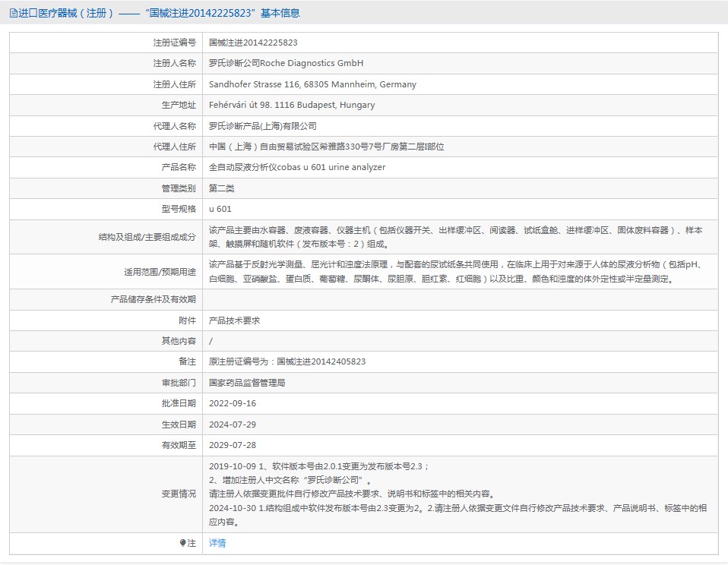Click the 代理人住所 label
Screen dimensions: 728x565
coord(175,147)
